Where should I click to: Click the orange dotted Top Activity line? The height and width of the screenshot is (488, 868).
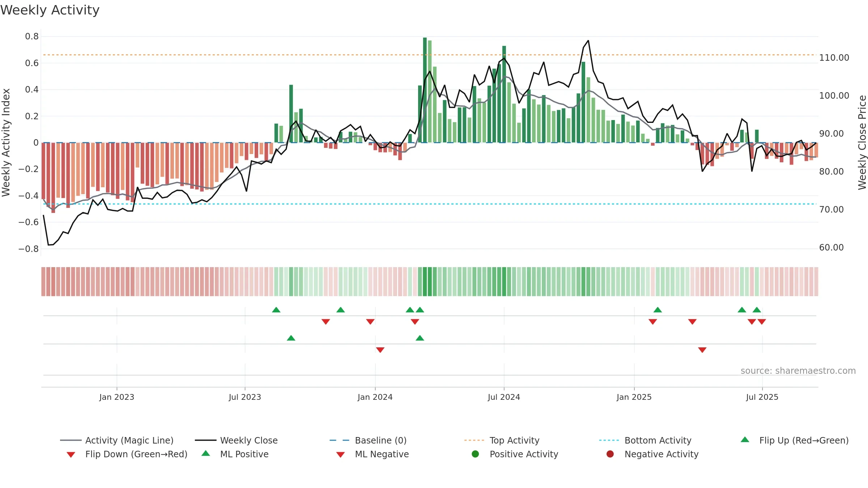click(430, 55)
